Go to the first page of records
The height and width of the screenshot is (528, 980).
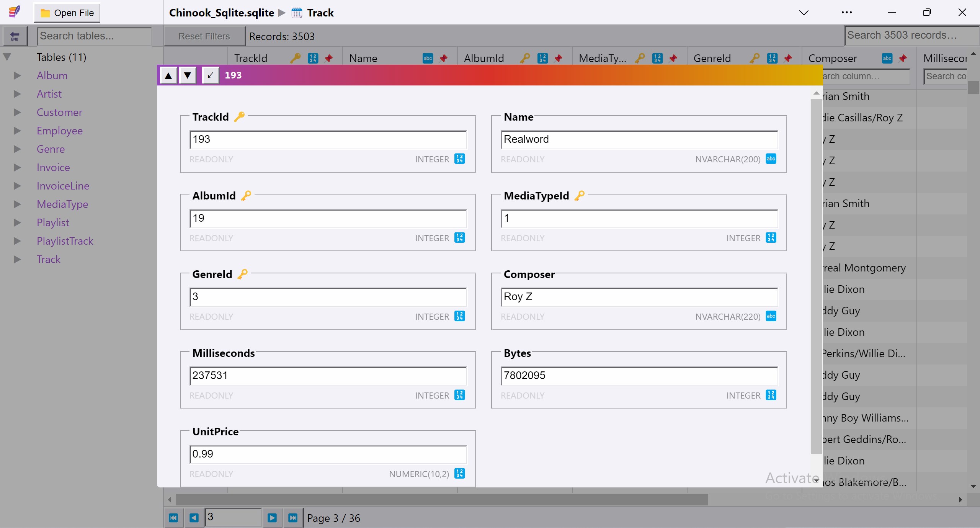tap(173, 518)
